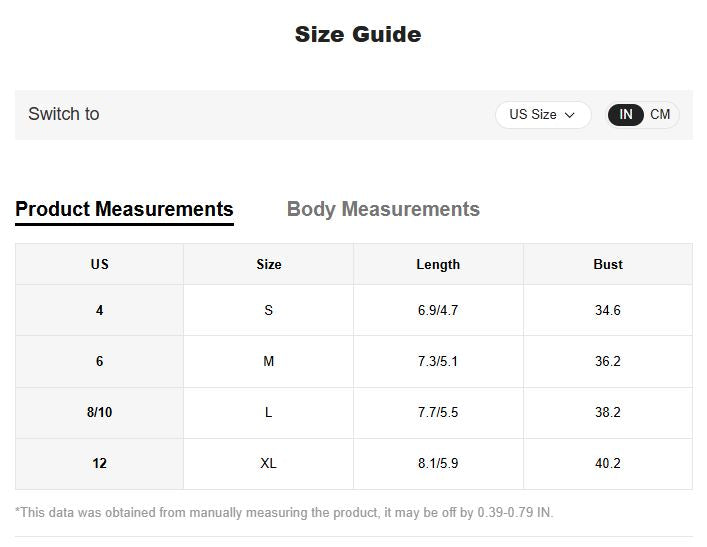This screenshot has width=707, height=547.
Task: Select the US size 4 row
Action: tap(354, 310)
